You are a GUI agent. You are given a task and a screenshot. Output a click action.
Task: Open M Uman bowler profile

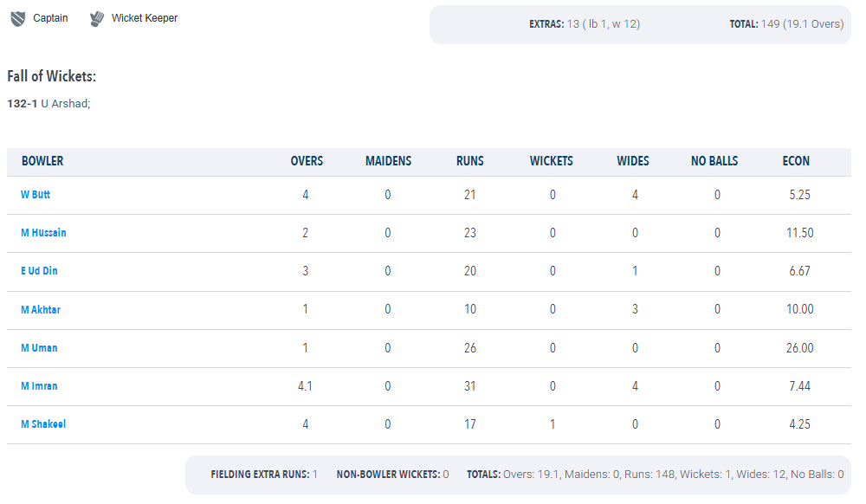pos(39,348)
